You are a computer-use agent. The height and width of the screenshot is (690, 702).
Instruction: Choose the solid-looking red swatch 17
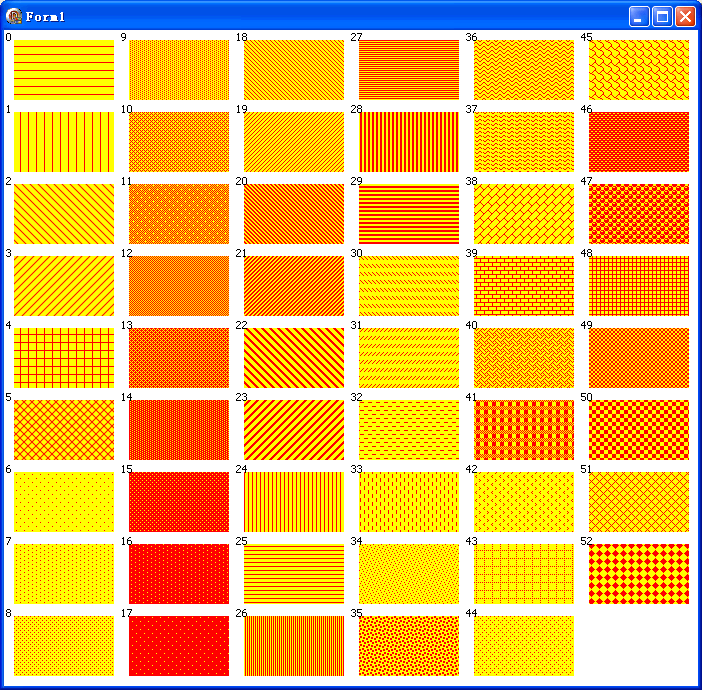click(x=179, y=646)
